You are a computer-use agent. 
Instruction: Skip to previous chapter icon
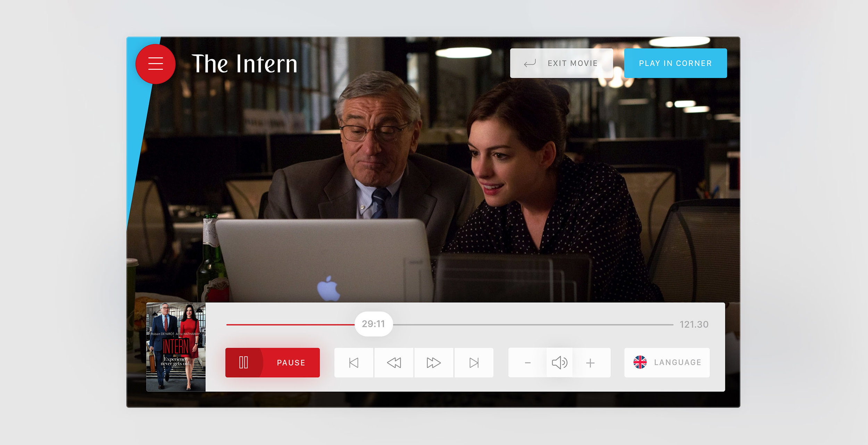pos(354,363)
